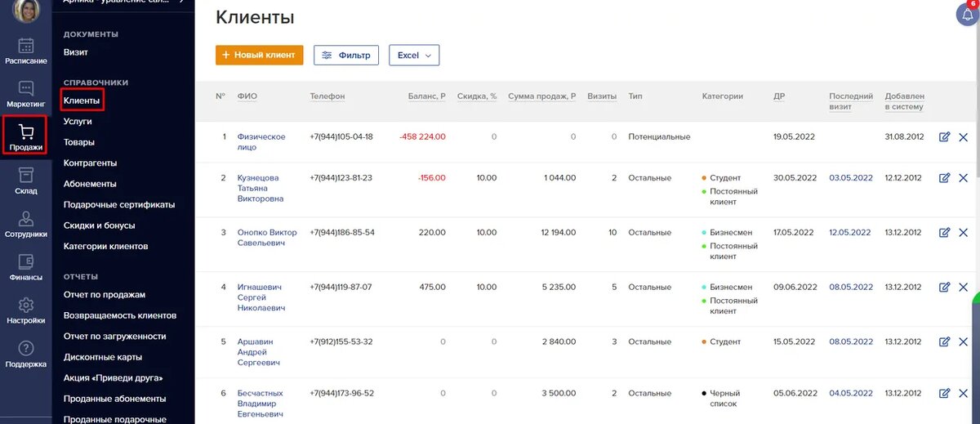This screenshot has height=424, width=980.
Task: Open the Настройки gear section
Action: pos(25,310)
